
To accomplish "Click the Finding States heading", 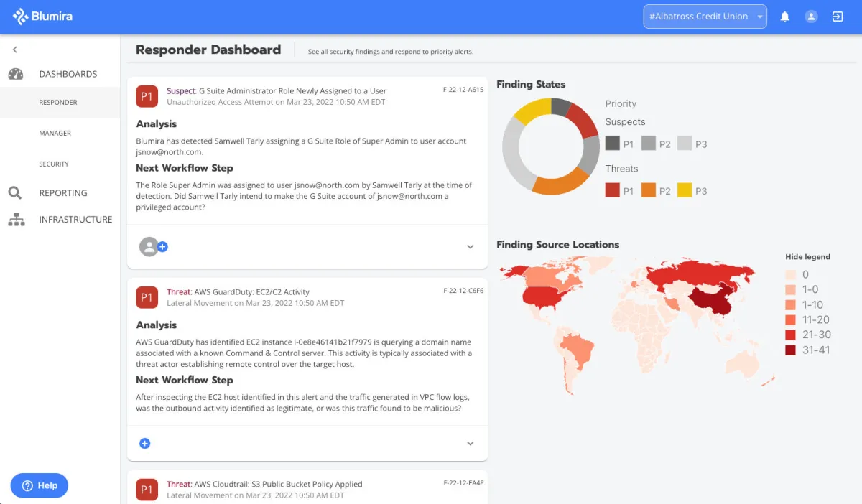I will (531, 85).
